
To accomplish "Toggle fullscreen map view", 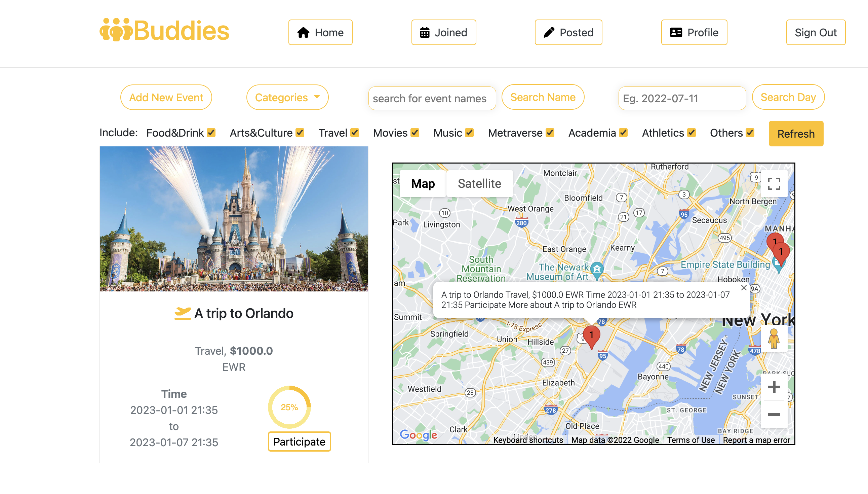I will coord(774,184).
